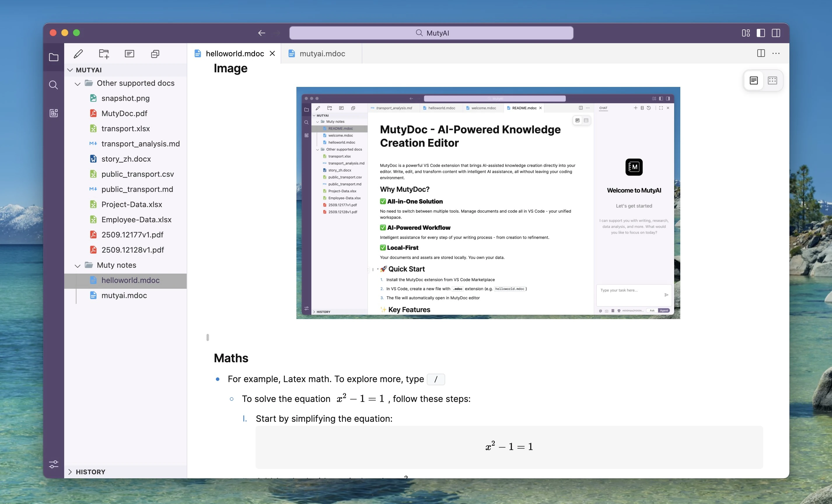
Task: Collapse the Muty notes folder
Action: pyautogui.click(x=78, y=265)
